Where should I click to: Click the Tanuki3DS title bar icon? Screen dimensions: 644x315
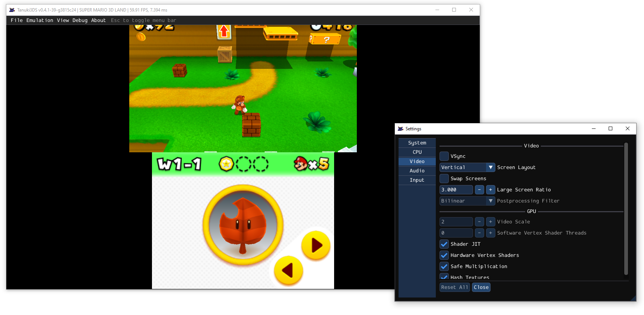click(12, 10)
